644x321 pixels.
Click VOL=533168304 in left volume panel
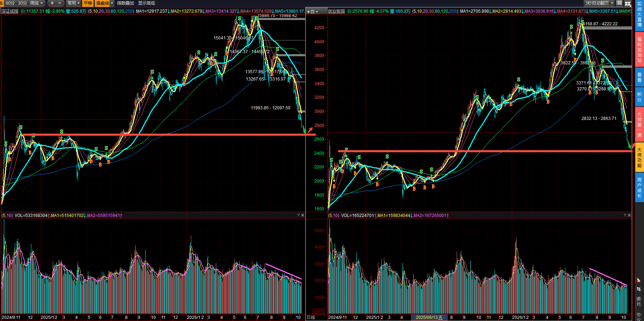(x=31, y=216)
